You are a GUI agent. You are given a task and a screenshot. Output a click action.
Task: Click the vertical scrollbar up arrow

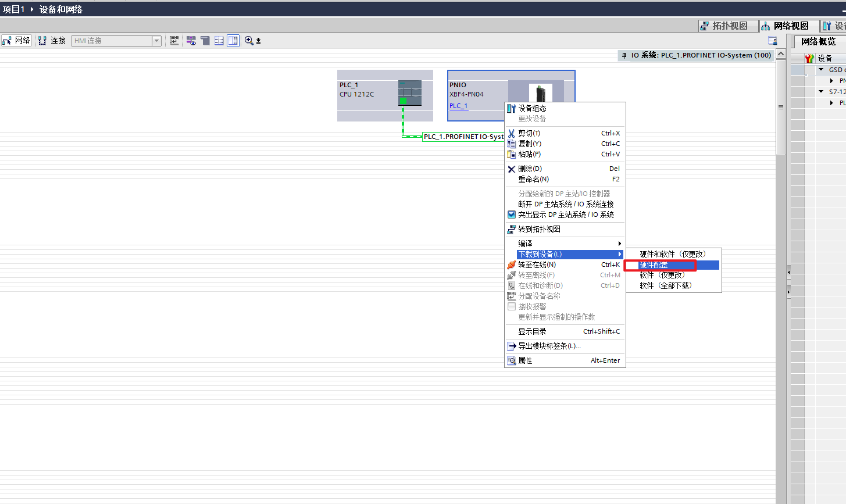781,54
